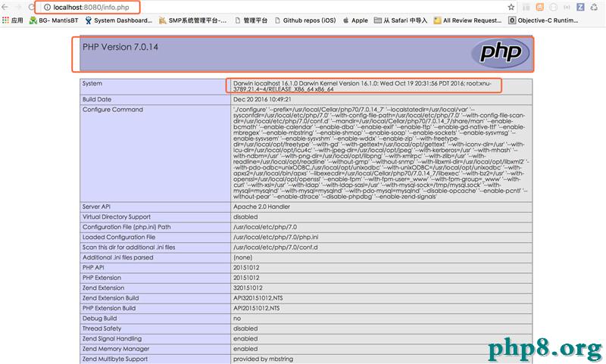Image resolution: width=606 pixels, height=364 pixels.
Task: Click the './configure' command value text
Action: (x=381, y=153)
